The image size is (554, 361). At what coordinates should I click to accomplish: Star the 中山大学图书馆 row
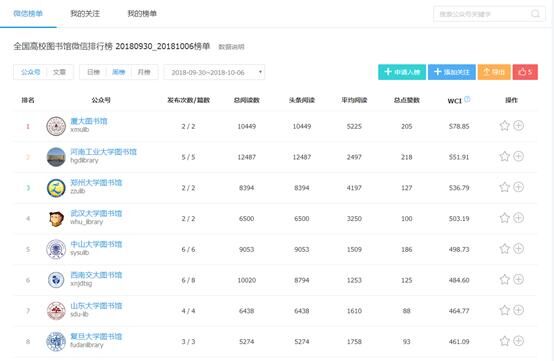click(505, 248)
